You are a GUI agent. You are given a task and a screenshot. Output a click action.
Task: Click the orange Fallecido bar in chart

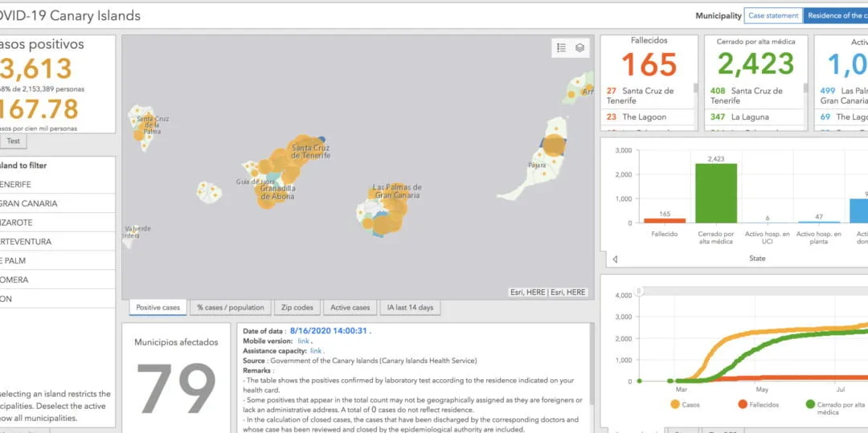[x=665, y=221]
